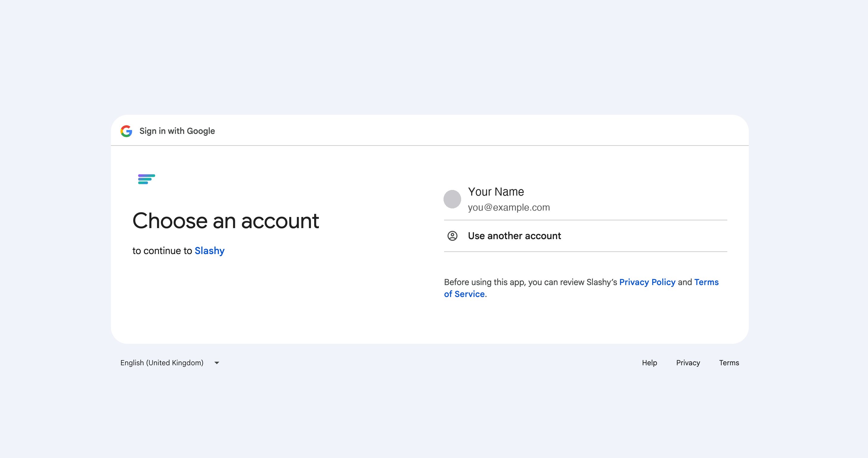The height and width of the screenshot is (458, 868).
Task: Use another account
Action: coord(586,236)
